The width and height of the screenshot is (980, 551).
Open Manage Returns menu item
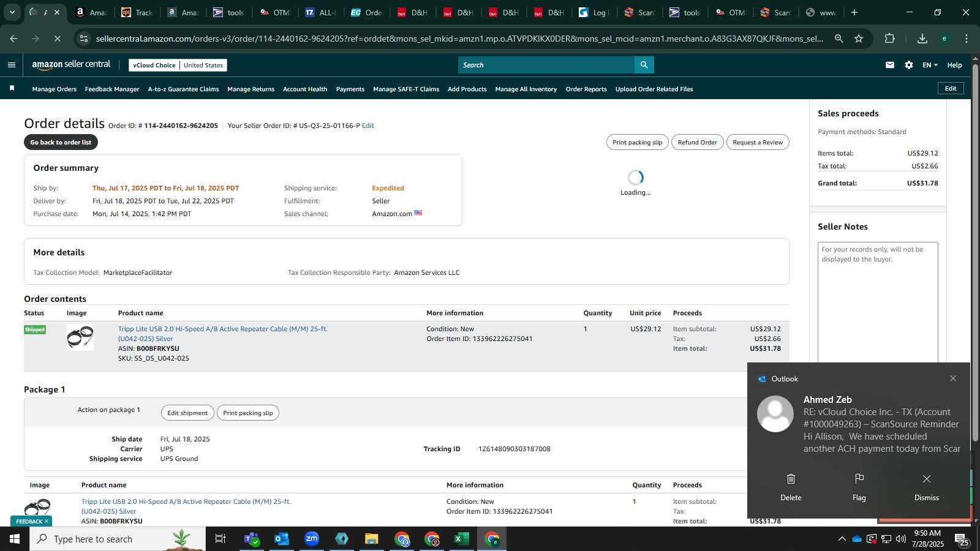[251, 89]
